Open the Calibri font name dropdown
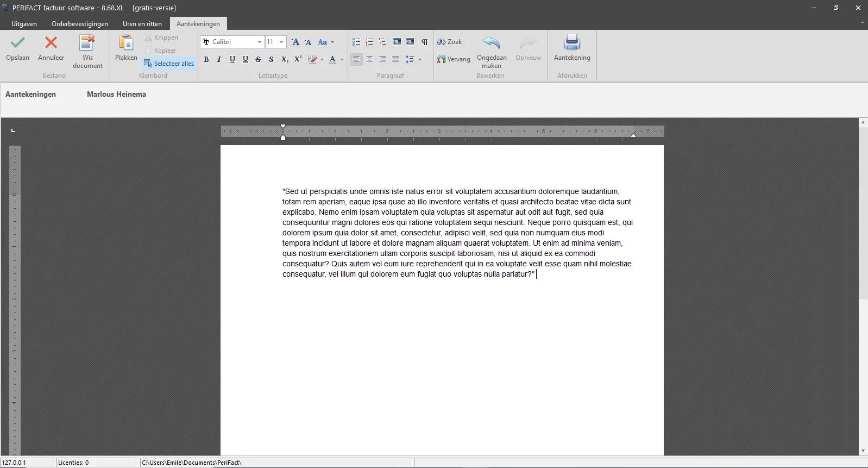Viewport: 868px width, 468px height. click(259, 42)
